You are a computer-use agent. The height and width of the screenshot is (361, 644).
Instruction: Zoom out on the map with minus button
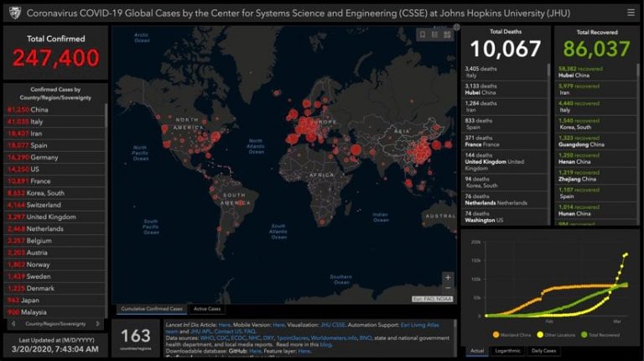[x=448, y=287]
